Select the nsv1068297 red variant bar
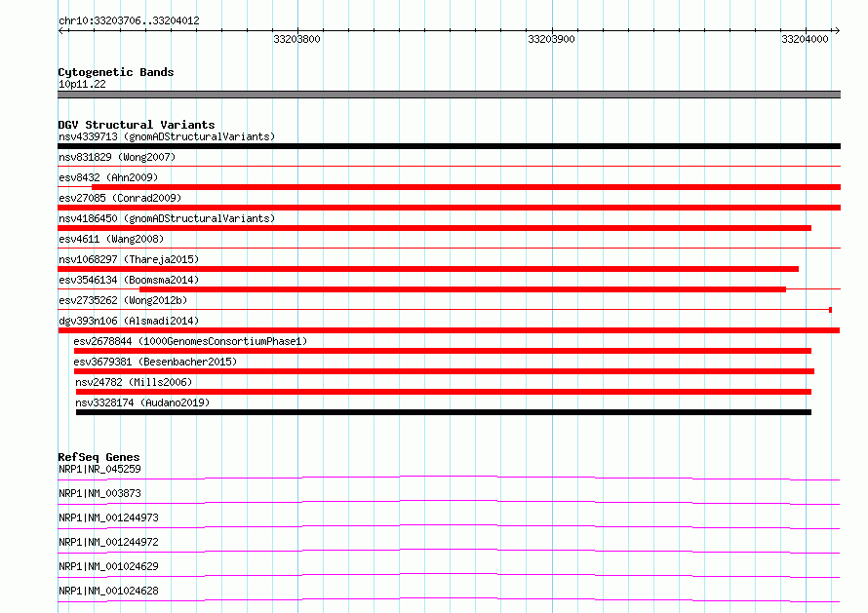 pyautogui.click(x=428, y=269)
